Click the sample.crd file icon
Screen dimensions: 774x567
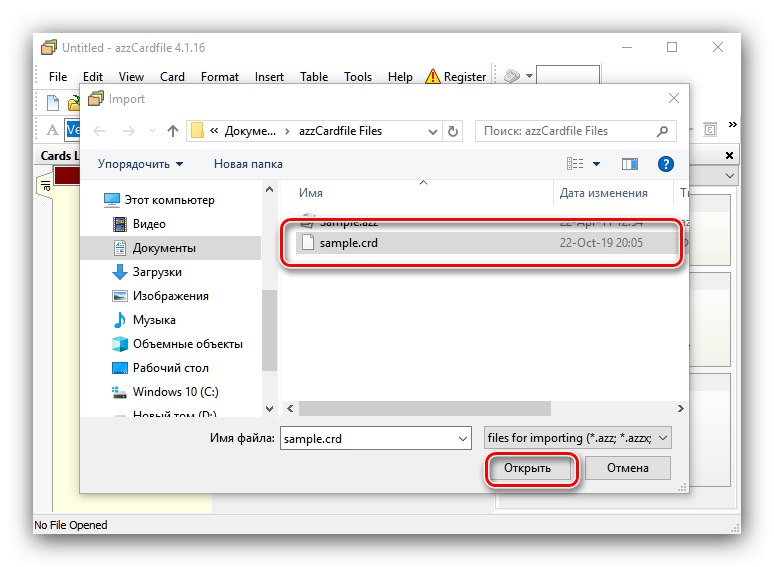[308, 242]
